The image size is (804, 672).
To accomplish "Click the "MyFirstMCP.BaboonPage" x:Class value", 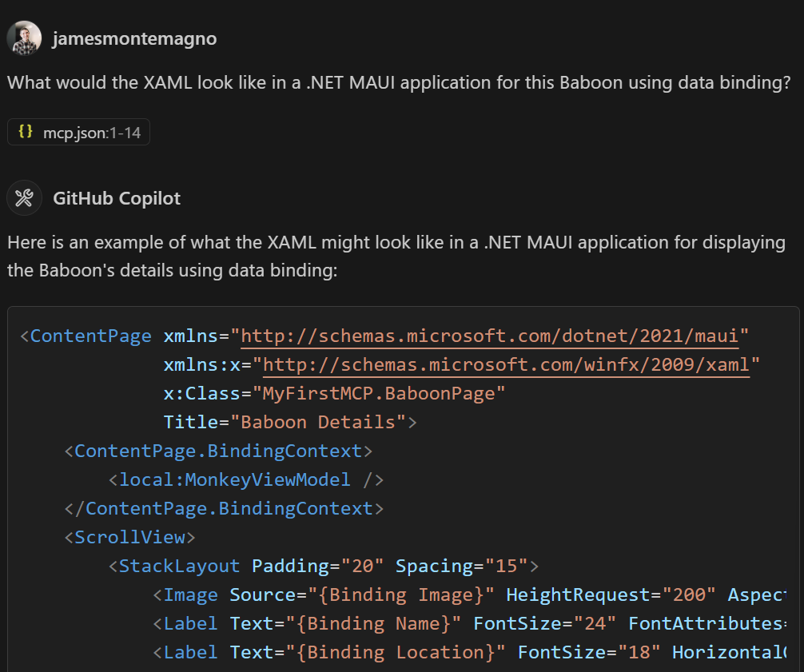I will pos(379,393).
